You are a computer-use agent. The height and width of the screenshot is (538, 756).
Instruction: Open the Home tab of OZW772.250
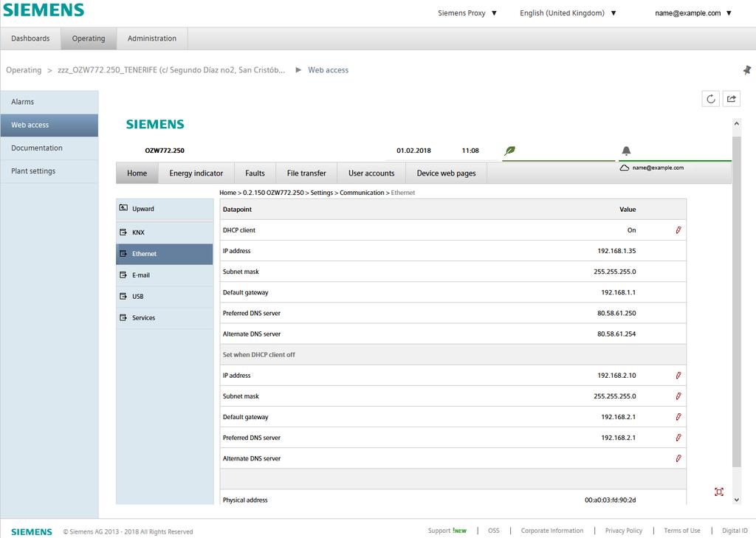coord(137,173)
